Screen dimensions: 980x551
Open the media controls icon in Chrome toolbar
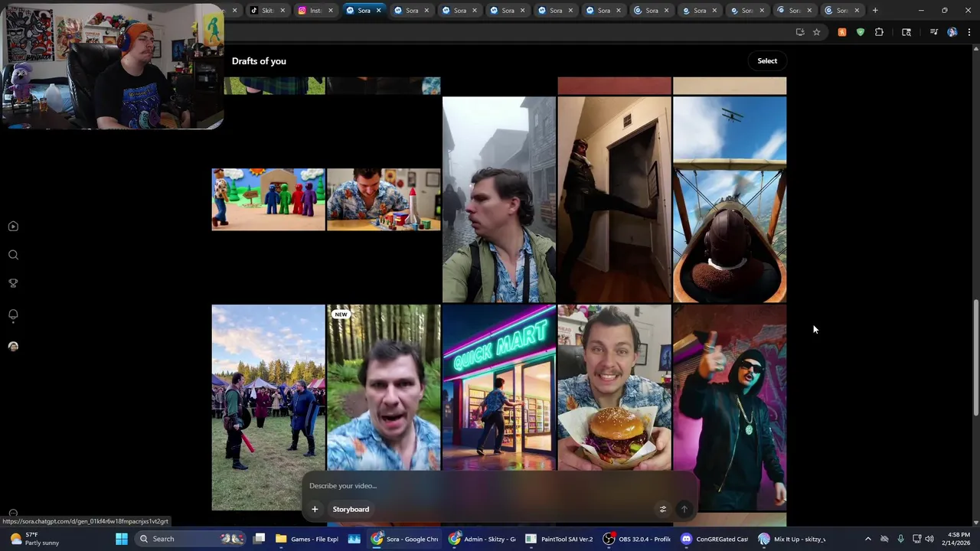[934, 32]
